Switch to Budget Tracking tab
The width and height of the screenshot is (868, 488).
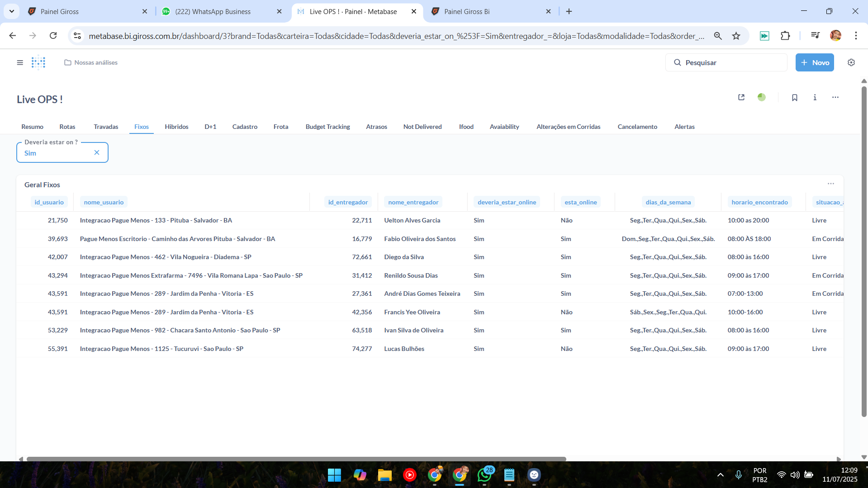[x=327, y=127]
